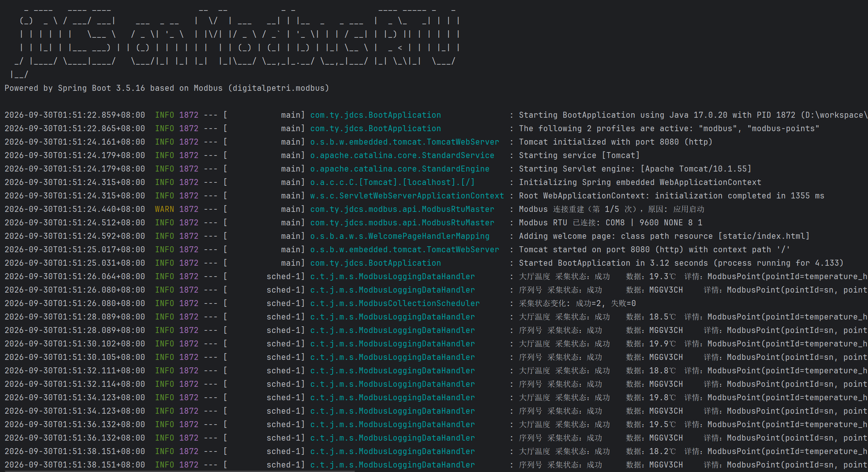Click the '采集状态变化: 成功=2, 失败=0' message
868x472 pixels.
click(x=577, y=303)
